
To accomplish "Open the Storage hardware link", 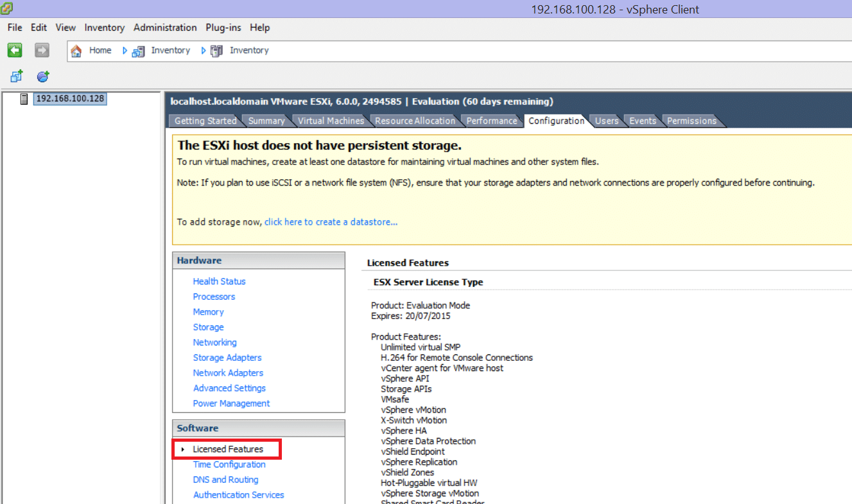I will pos(208,327).
